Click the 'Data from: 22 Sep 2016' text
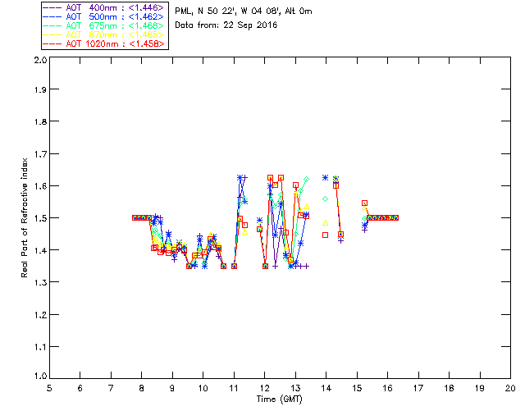The height and width of the screenshot is (420, 525). tap(226, 25)
